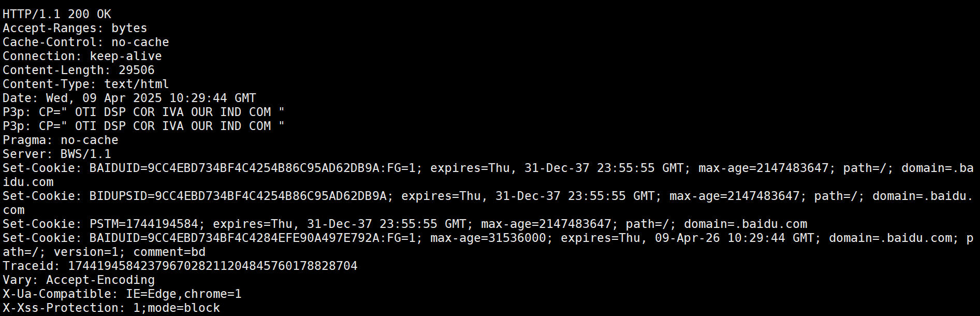Click the Traceid number value

pos(212,266)
